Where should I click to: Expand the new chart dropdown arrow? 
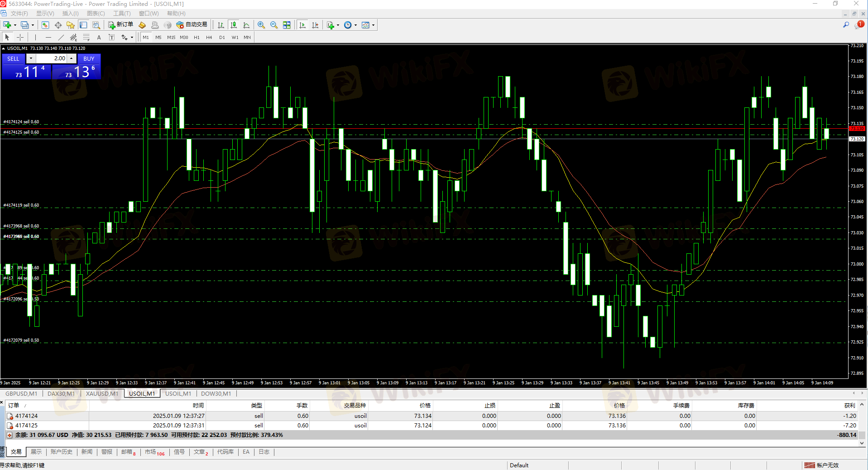pos(15,25)
